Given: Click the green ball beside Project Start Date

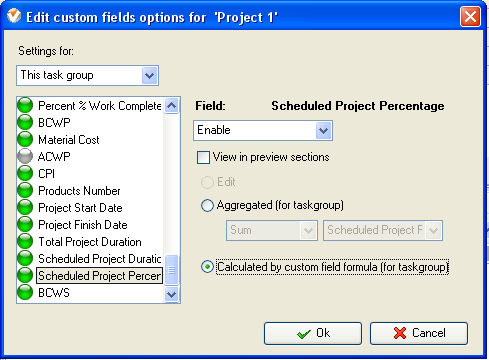Looking at the screenshot, I should [25, 207].
